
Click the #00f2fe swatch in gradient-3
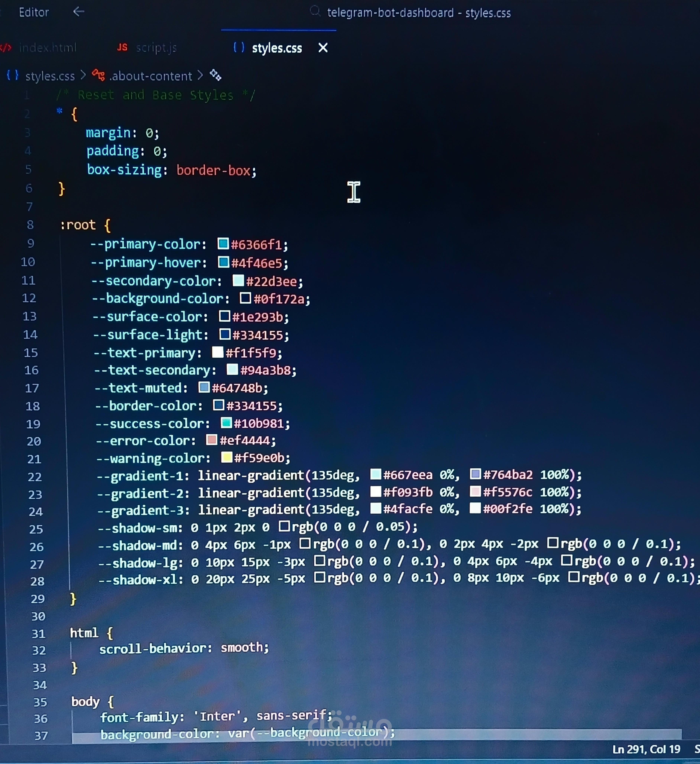pos(475,508)
